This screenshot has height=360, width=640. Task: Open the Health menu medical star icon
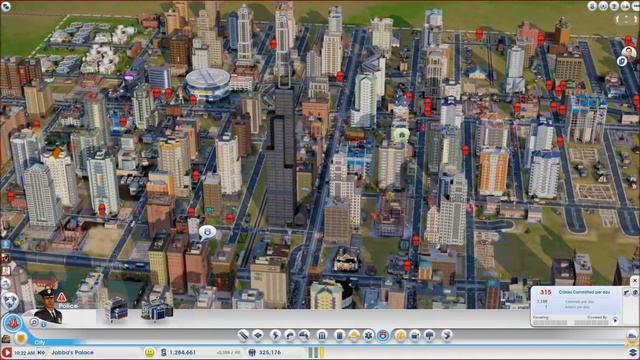[368, 336]
